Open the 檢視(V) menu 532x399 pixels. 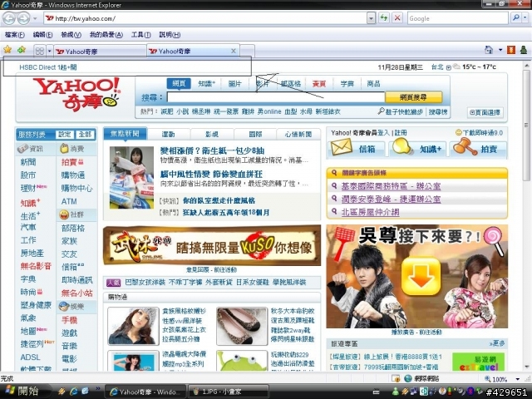pyautogui.click(x=71, y=35)
